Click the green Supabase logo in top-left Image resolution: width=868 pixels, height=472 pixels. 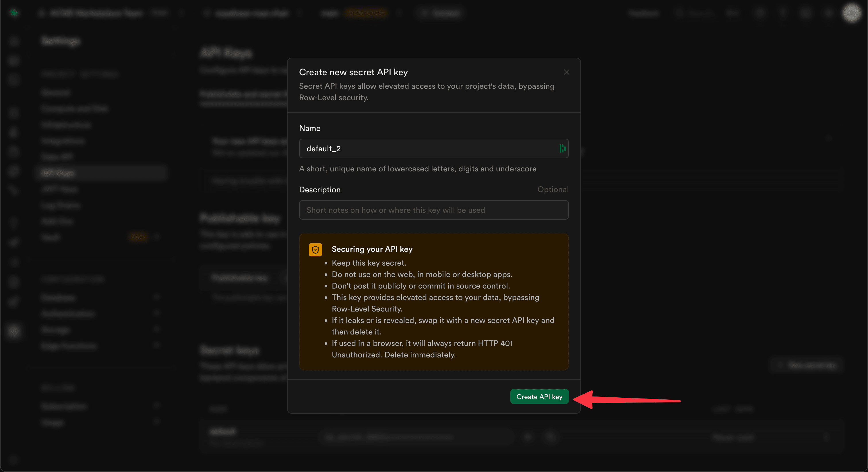pyautogui.click(x=14, y=13)
